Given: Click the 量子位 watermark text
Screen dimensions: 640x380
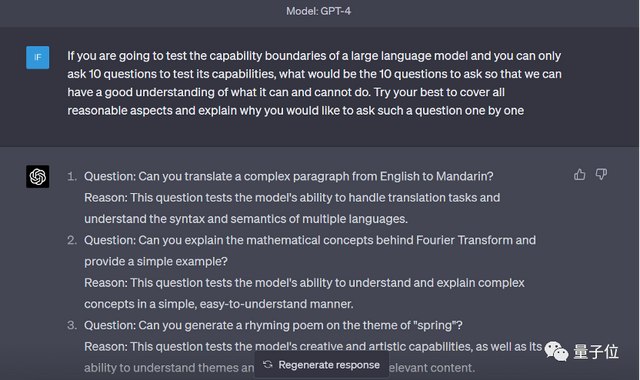Looking at the screenshot, I should coord(596,351).
